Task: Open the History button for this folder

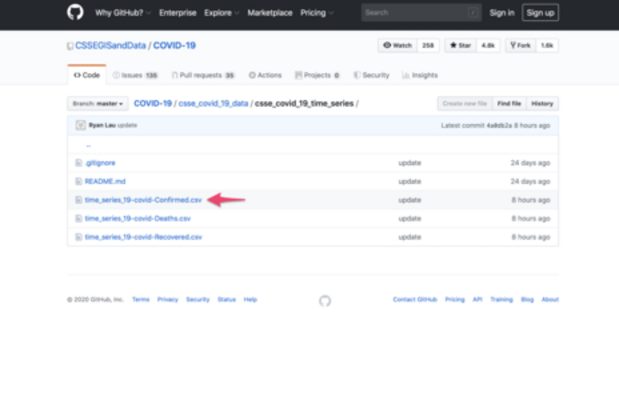Action: pos(542,103)
